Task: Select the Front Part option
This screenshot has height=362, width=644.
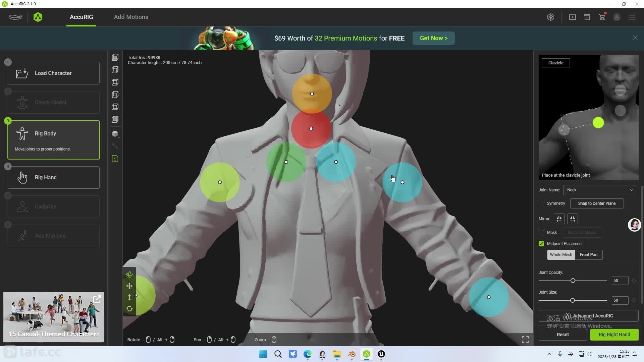Action: tap(589, 255)
